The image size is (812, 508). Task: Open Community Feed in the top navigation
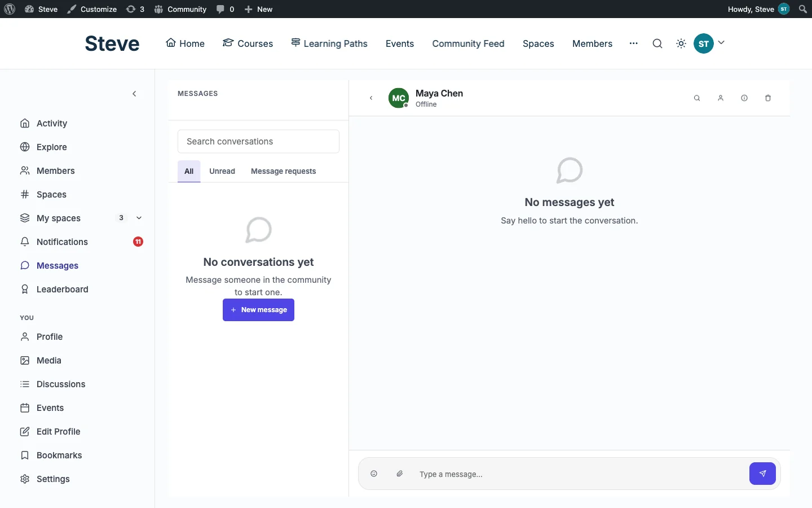(468, 43)
